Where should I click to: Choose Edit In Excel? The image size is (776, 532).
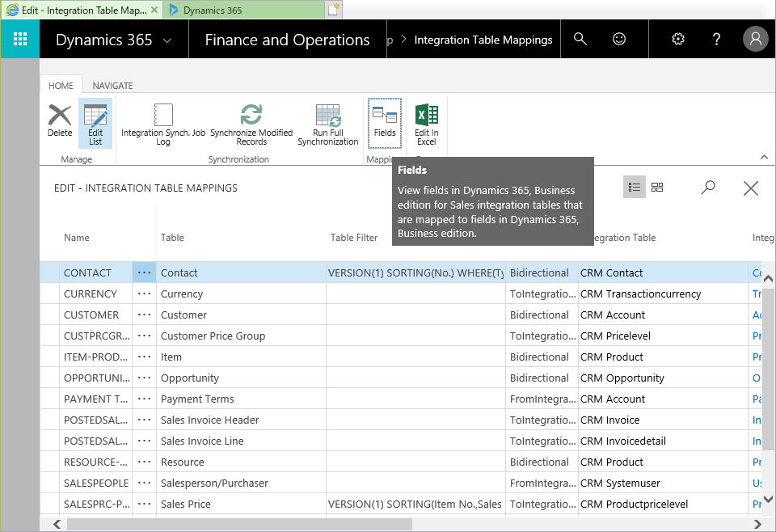click(x=427, y=125)
